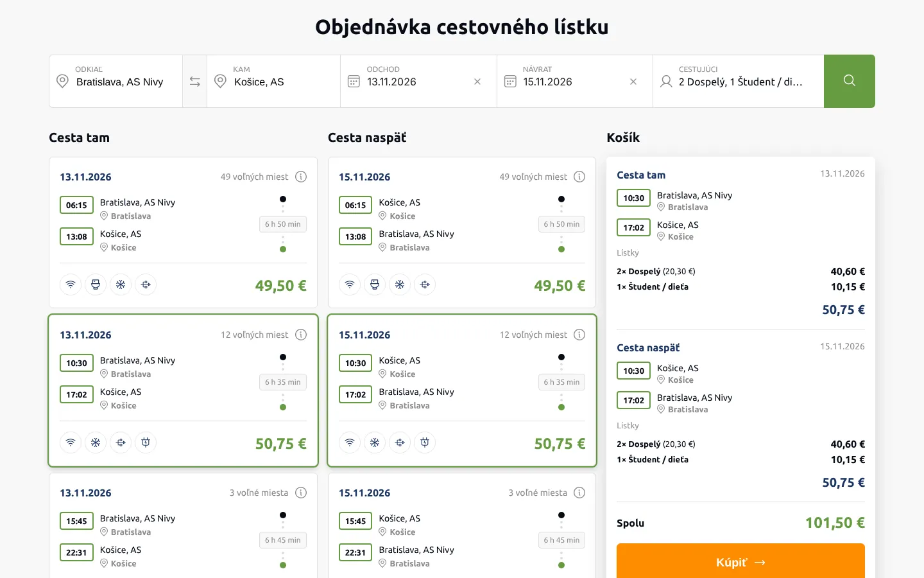The height and width of the screenshot is (578, 924).
Task: Click 6 h 35 min on outbound trip
Action: (x=283, y=382)
